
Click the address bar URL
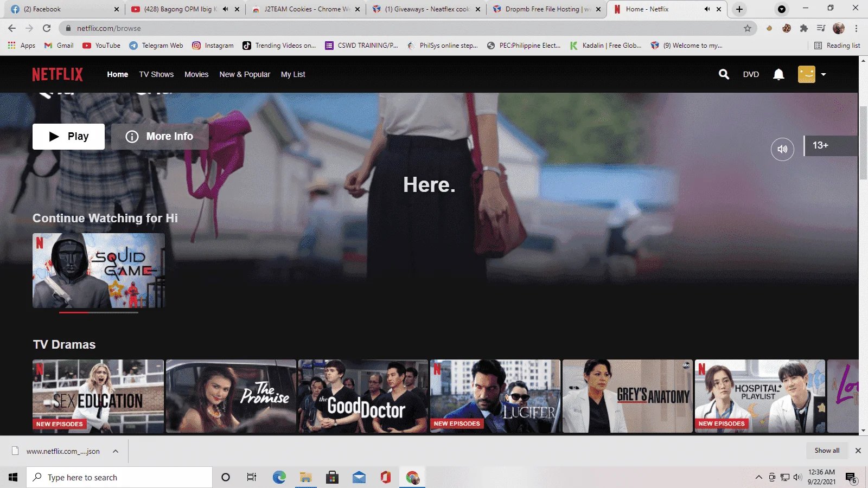108,28
